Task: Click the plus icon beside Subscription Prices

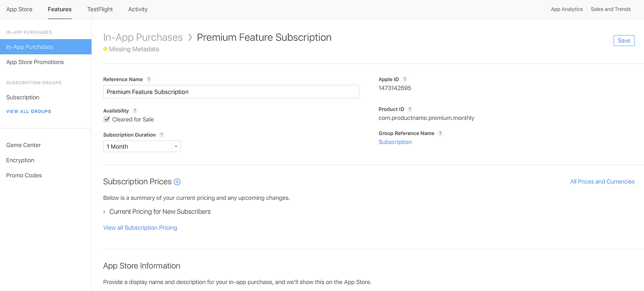Action: (177, 182)
